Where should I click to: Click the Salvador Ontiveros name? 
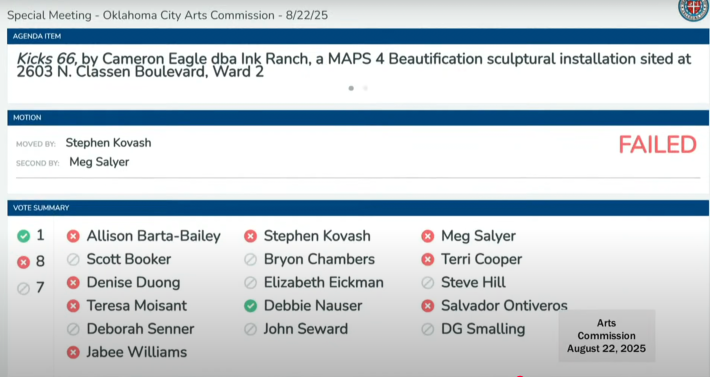[x=504, y=305]
